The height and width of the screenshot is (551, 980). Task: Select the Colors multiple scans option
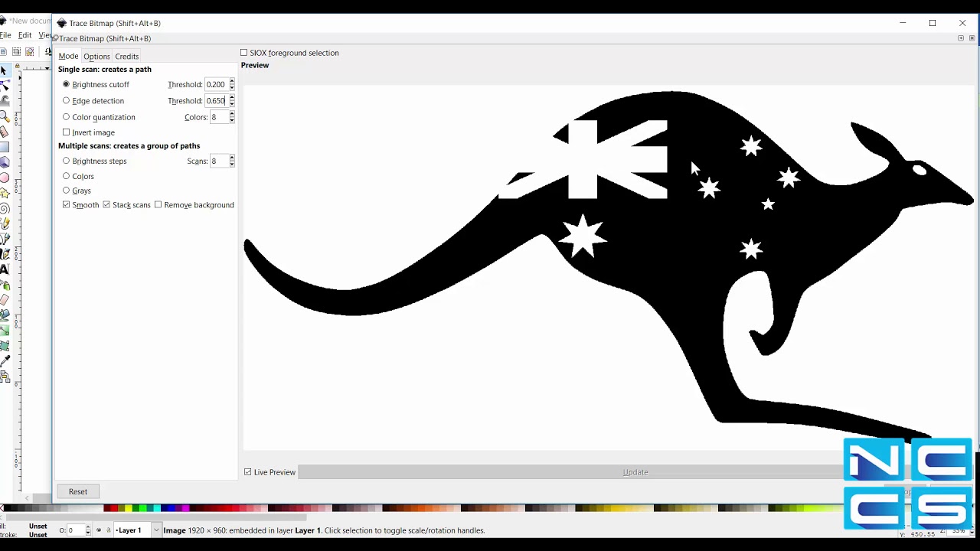[66, 176]
